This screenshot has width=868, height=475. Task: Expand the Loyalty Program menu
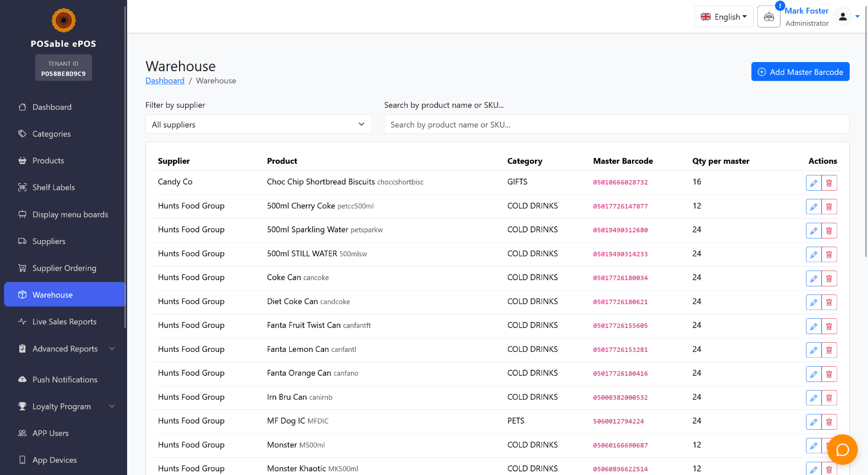tap(65, 406)
